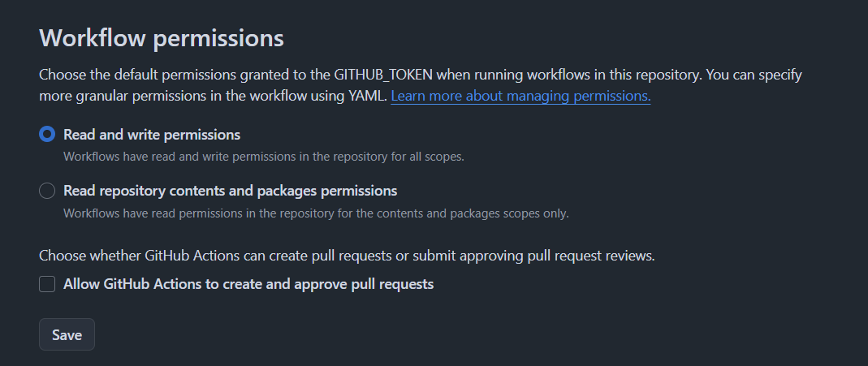Click the phrase "You can specify" in the intro
The height and width of the screenshot is (366, 868).
(754, 75)
